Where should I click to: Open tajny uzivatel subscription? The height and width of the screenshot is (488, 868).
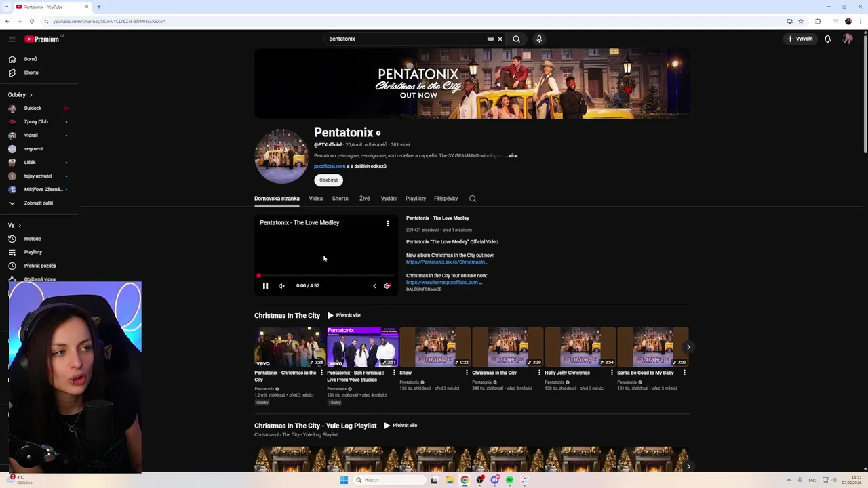(37, 176)
